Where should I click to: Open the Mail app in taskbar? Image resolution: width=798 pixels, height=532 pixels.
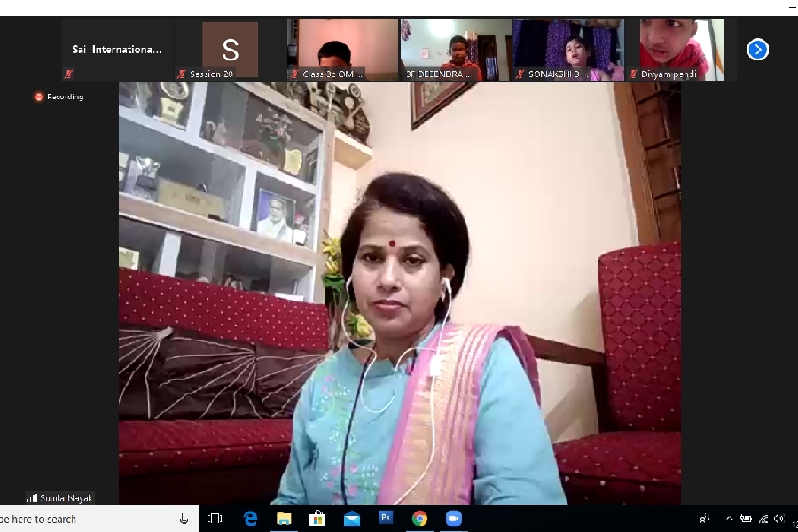(352, 519)
